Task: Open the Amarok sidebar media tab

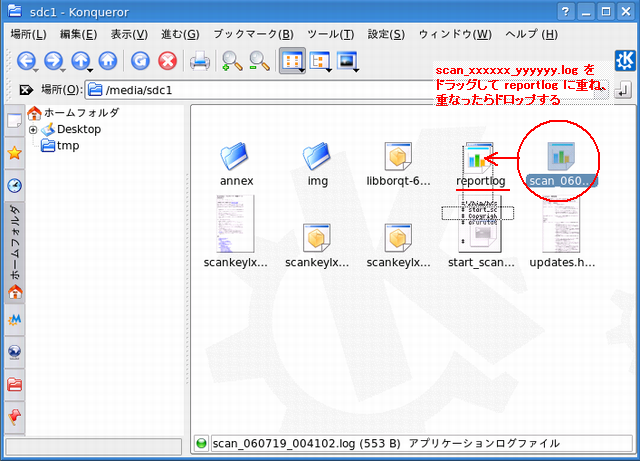Action: coord(15,320)
